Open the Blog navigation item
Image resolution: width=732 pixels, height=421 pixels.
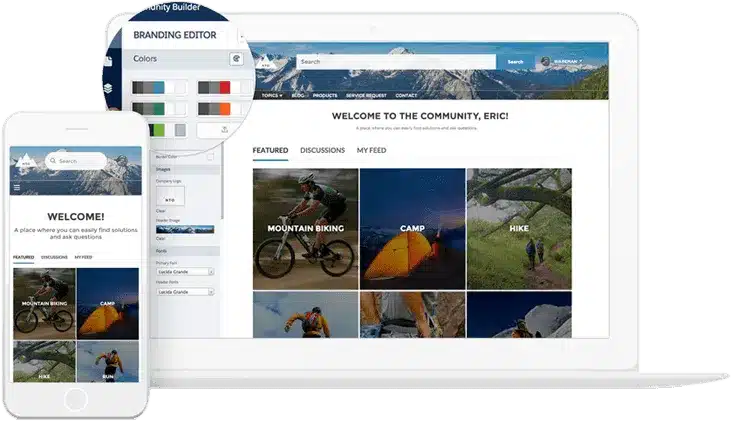coord(297,95)
